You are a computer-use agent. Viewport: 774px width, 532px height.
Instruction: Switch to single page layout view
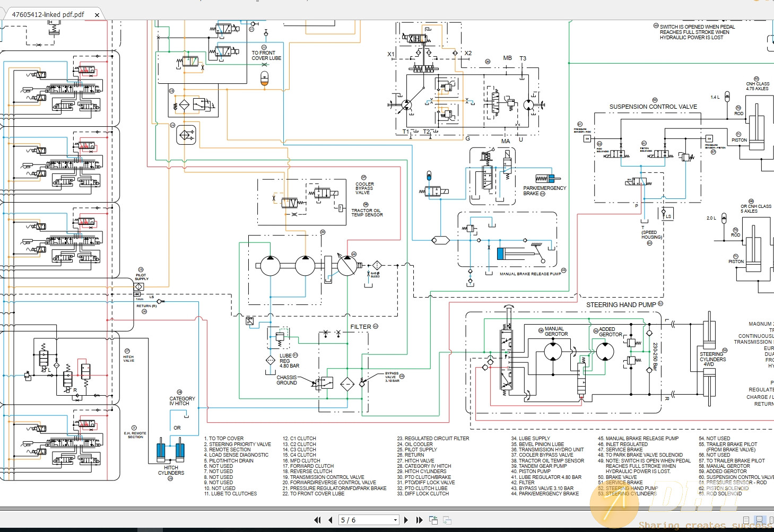(746, 520)
